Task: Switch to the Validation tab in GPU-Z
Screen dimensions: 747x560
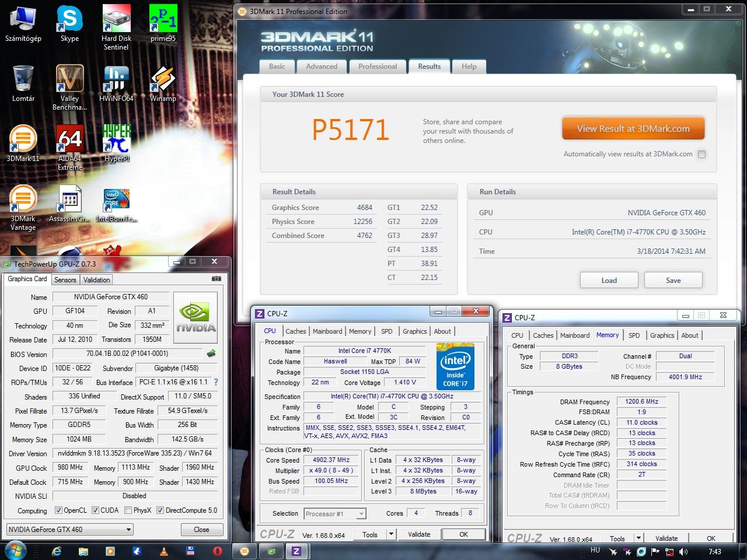Action: click(96, 280)
